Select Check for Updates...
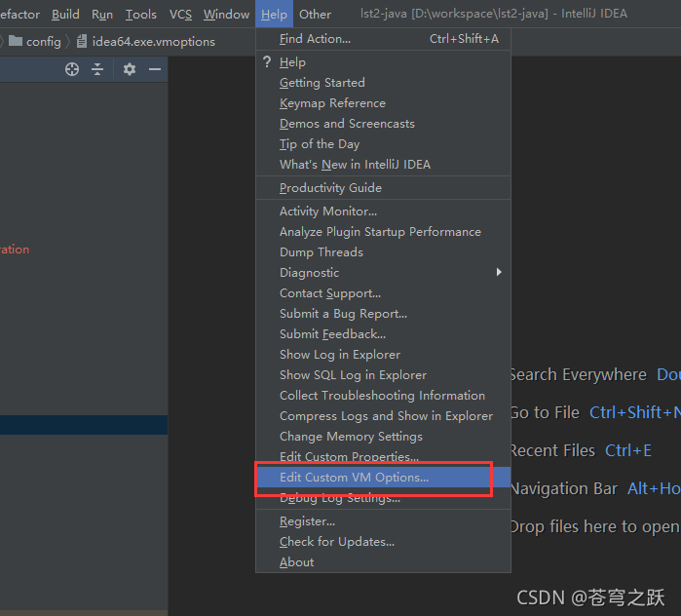Viewport: 681px width, 616px height. coord(383,542)
